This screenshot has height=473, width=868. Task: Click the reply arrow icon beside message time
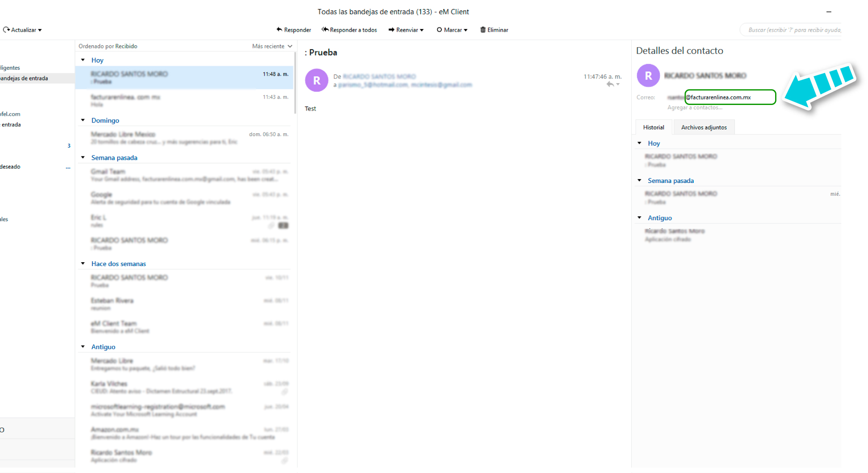[x=610, y=84]
